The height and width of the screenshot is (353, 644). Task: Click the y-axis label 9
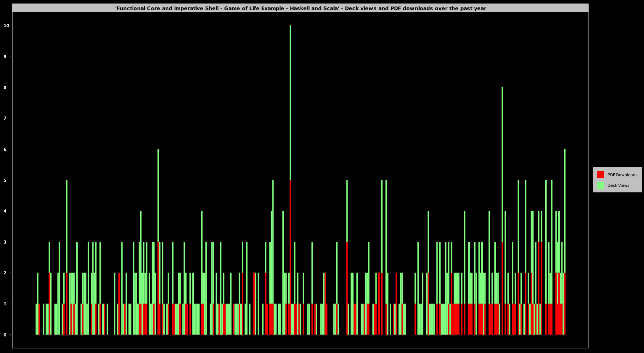(5, 56)
